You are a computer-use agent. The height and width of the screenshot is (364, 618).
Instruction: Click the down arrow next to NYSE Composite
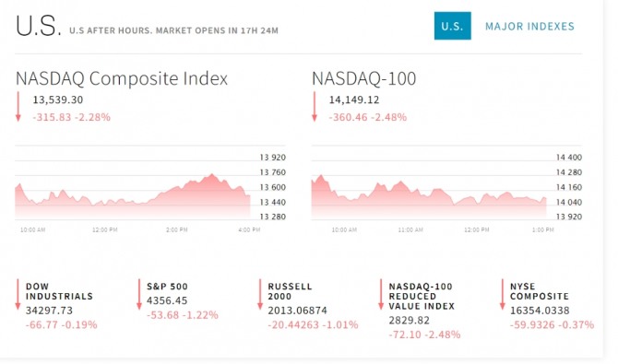pyautogui.click(x=503, y=295)
